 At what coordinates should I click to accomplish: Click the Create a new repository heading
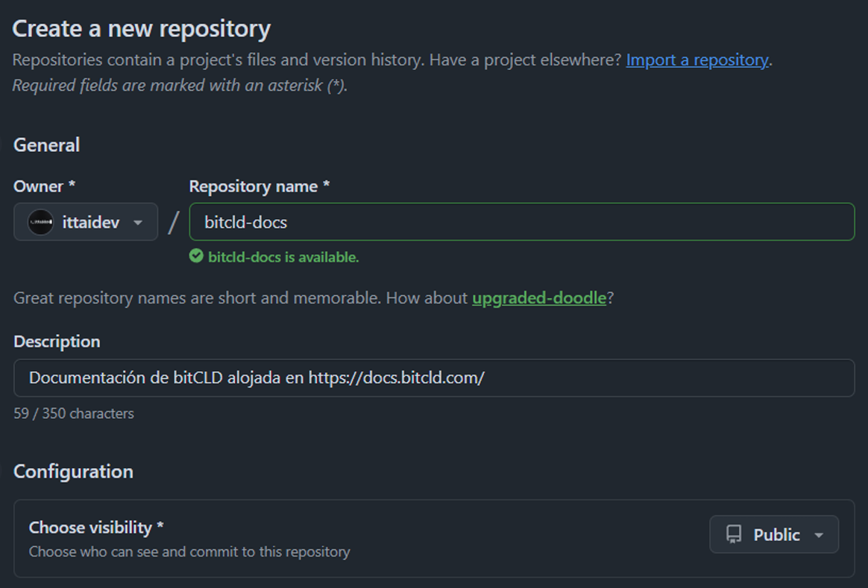(142, 28)
